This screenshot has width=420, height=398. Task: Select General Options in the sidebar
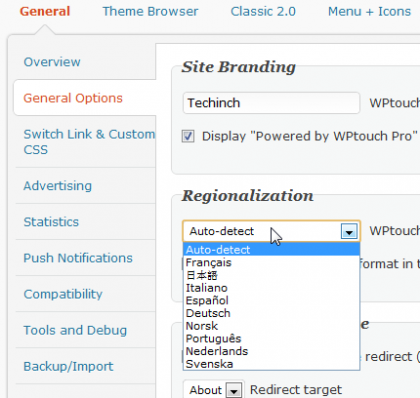tap(73, 98)
